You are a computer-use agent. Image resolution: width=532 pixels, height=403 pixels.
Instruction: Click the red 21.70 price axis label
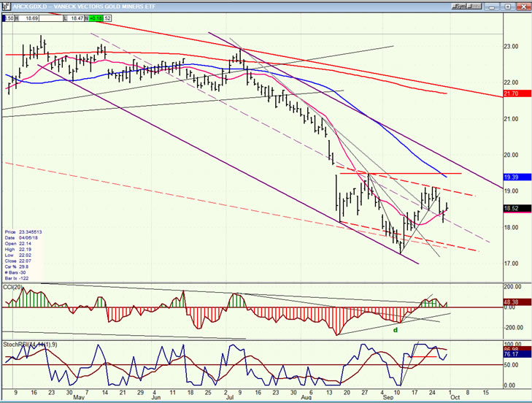click(517, 93)
